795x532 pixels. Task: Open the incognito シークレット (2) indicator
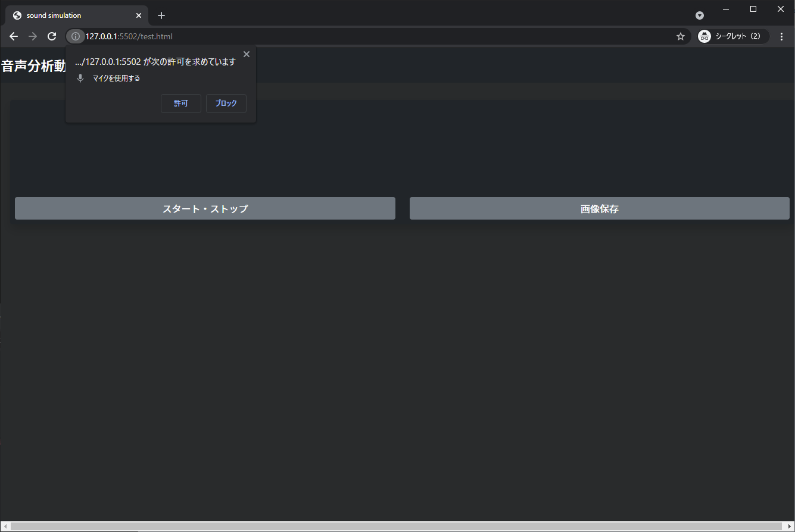(733, 36)
